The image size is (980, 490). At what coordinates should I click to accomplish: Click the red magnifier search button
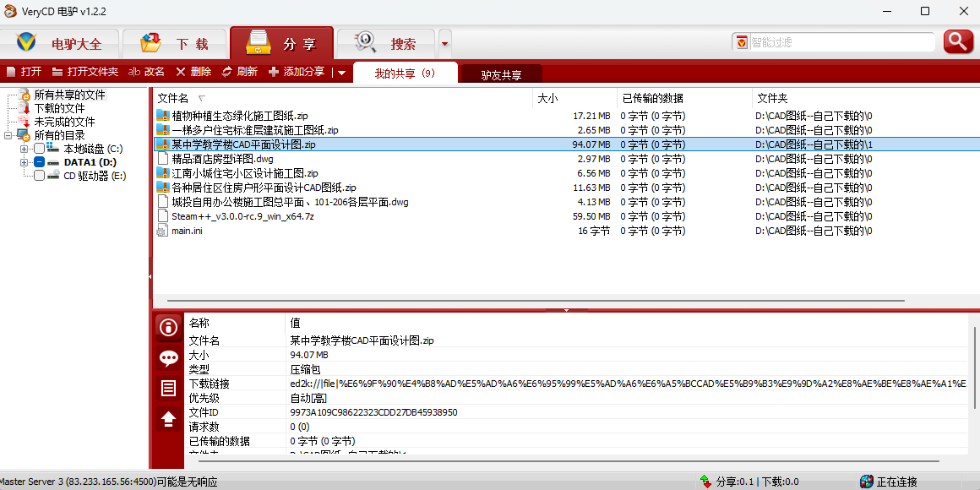pyautogui.click(x=958, y=41)
